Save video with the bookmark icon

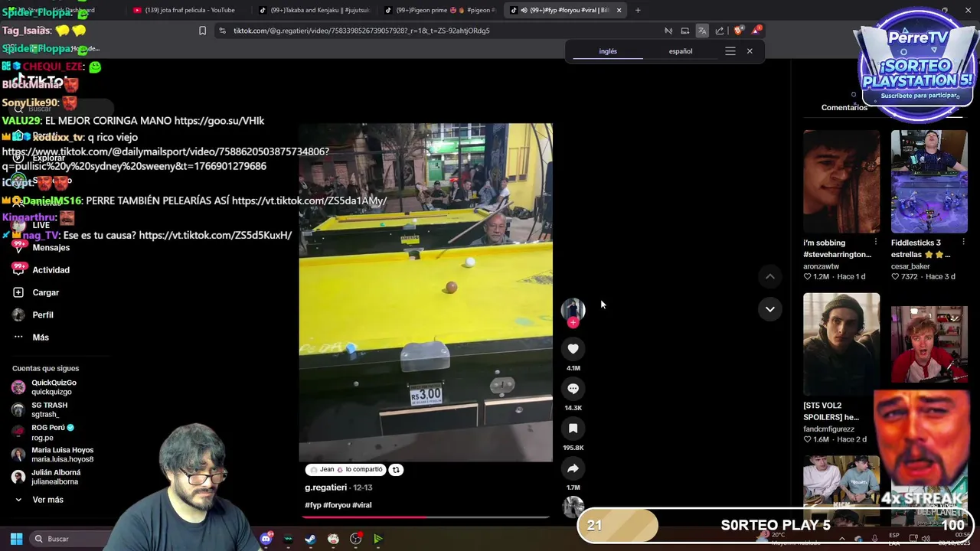[x=573, y=429]
